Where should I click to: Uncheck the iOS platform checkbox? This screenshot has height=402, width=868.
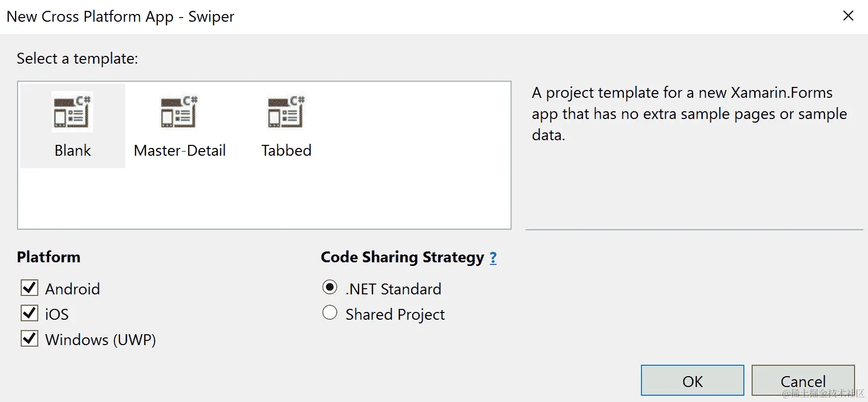(x=29, y=313)
